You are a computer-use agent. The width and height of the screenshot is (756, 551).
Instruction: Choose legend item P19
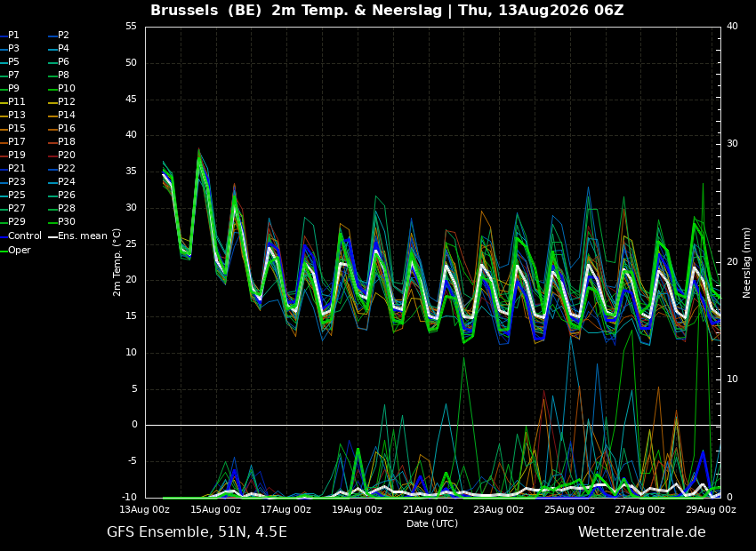click(x=12, y=156)
